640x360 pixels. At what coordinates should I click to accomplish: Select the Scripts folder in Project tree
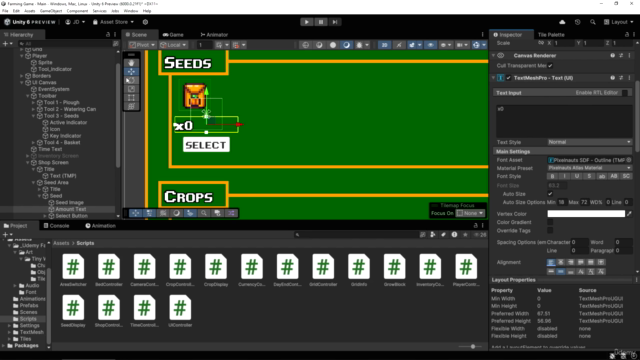click(x=28, y=319)
